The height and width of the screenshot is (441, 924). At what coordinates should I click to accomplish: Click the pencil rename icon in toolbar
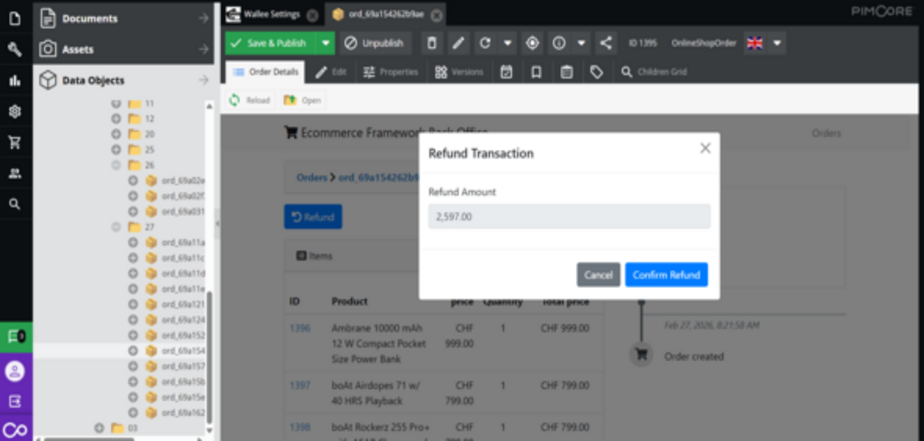point(458,43)
